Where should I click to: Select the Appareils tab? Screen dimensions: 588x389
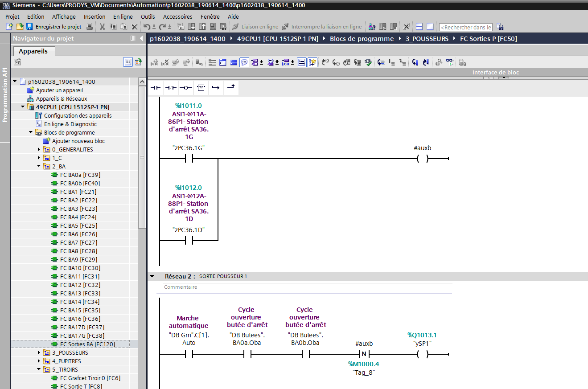pyautogui.click(x=33, y=51)
